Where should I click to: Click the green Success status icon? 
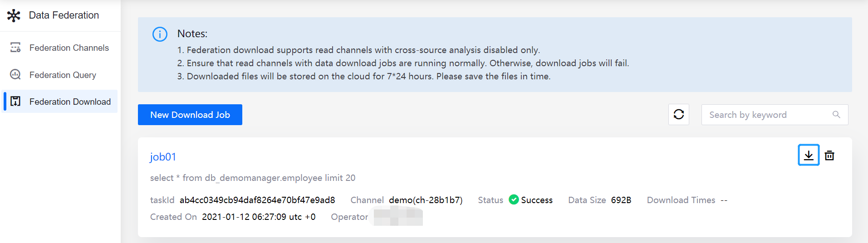pyautogui.click(x=514, y=199)
